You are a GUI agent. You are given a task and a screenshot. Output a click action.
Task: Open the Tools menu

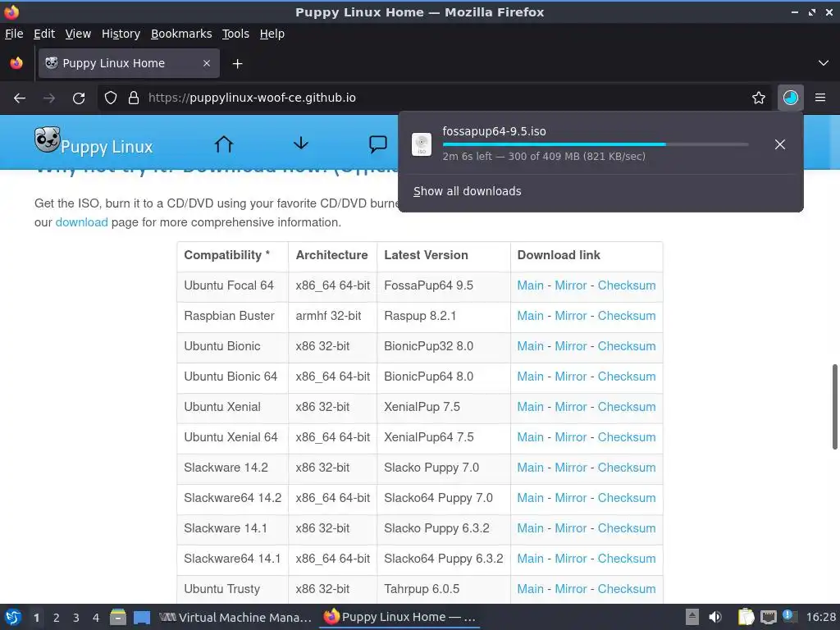(x=235, y=34)
